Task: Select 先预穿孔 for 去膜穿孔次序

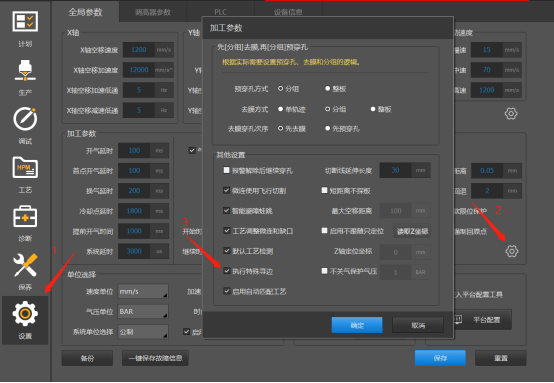Action: point(342,129)
